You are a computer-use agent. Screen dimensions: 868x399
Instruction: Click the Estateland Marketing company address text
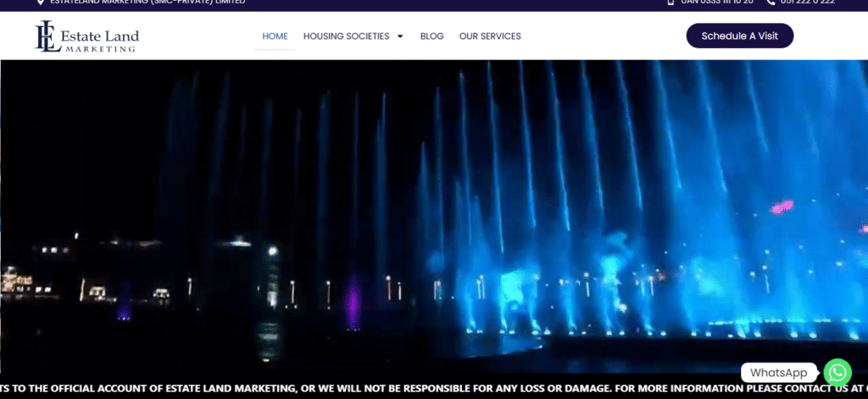click(147, 3)
